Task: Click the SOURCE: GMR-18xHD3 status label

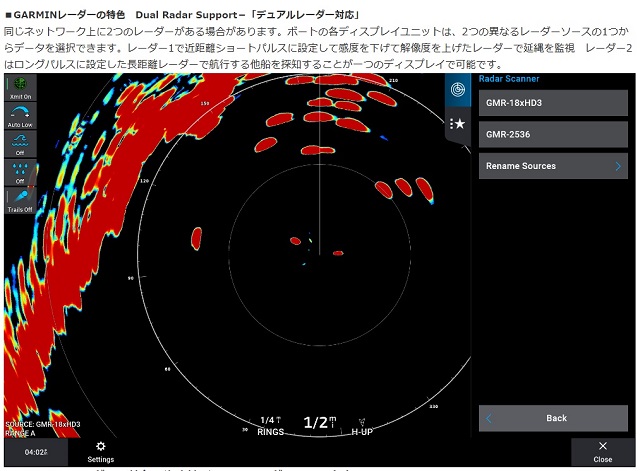Action: click(x=44, y=424)
